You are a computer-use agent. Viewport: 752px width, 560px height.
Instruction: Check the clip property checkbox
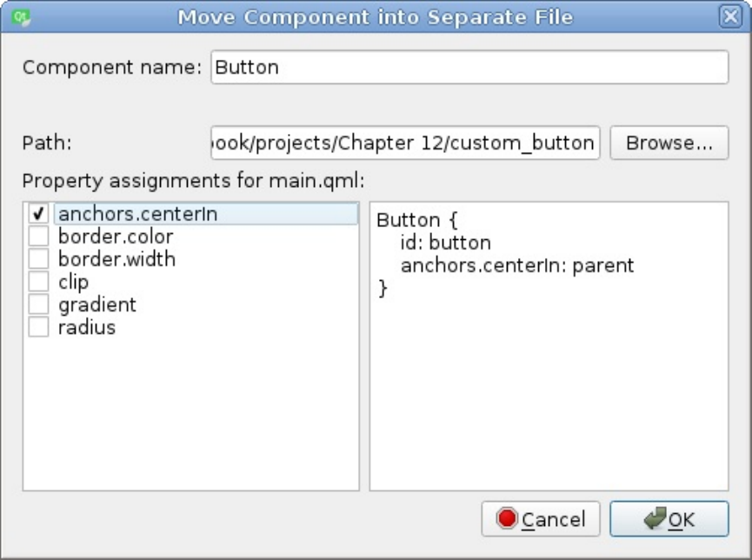pyautogui.click(x=39, y=282)
